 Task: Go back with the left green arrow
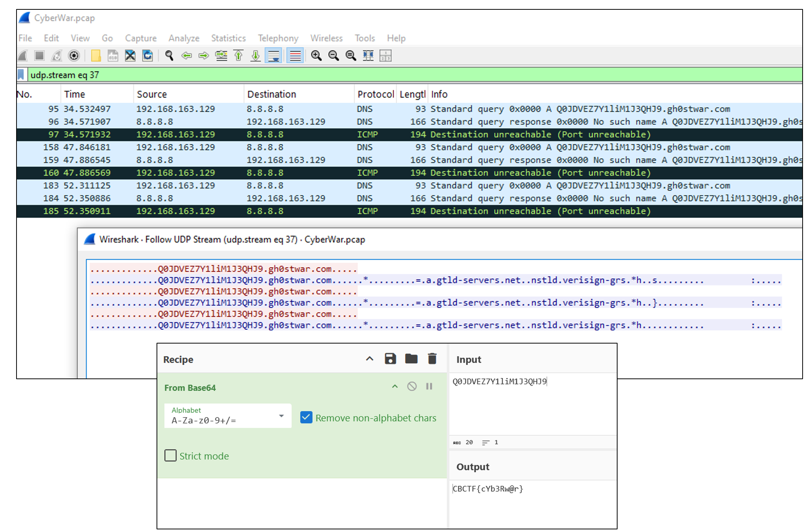187,56
